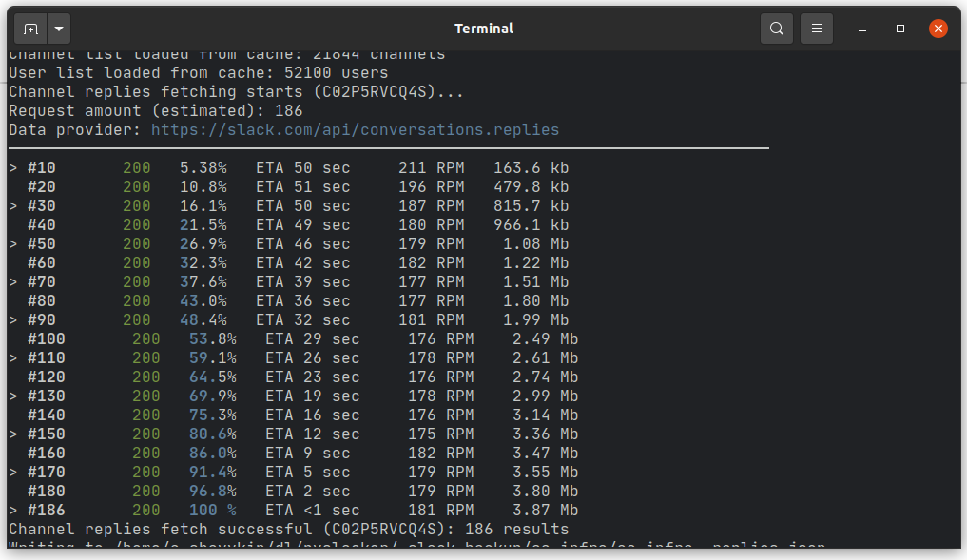Click the 815.7 kb size value
This screenshot has height=560, width=967.
pyautogui.click(x=531, y=206)
